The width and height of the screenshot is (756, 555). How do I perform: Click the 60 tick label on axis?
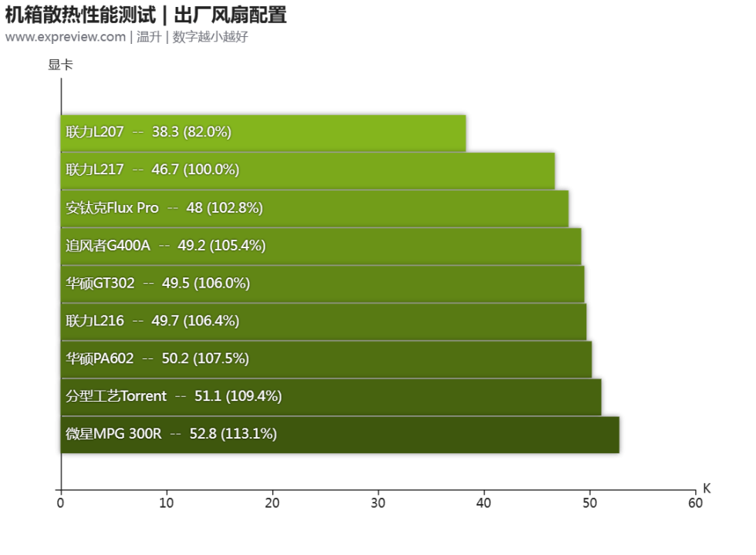[x=695, y=503]
